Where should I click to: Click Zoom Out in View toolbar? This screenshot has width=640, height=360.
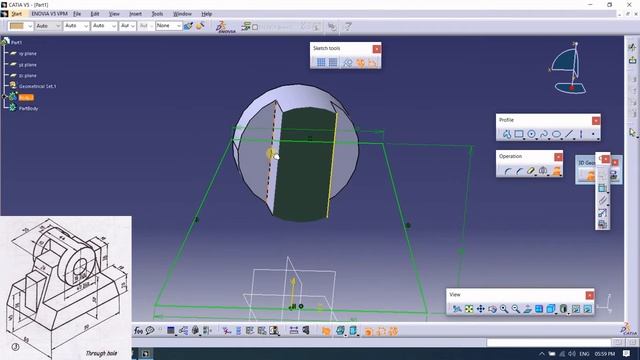[516, 309]
